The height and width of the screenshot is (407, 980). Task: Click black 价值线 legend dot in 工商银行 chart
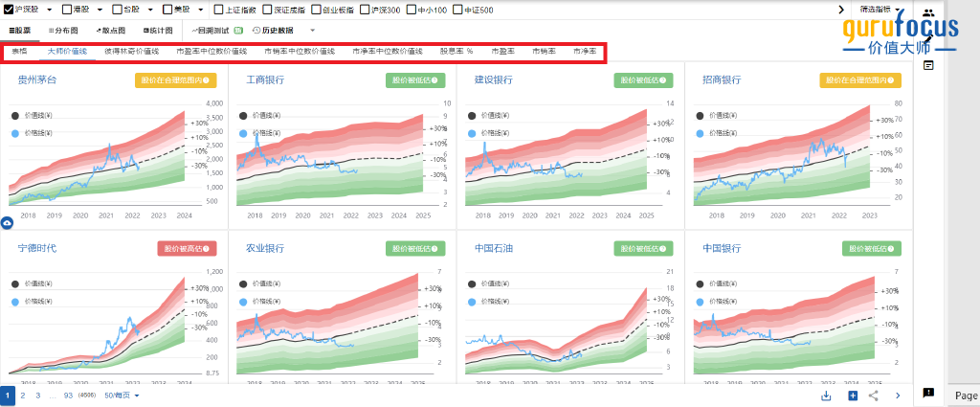point(243,116)
